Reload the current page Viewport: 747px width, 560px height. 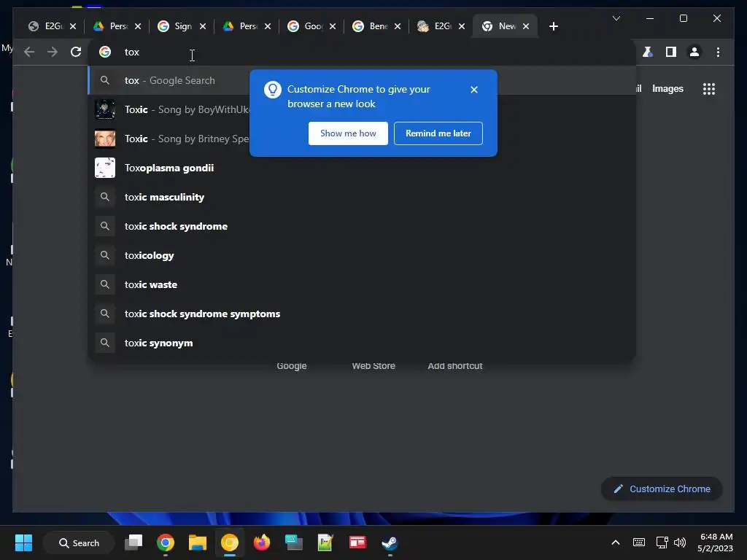click(76, 52)
